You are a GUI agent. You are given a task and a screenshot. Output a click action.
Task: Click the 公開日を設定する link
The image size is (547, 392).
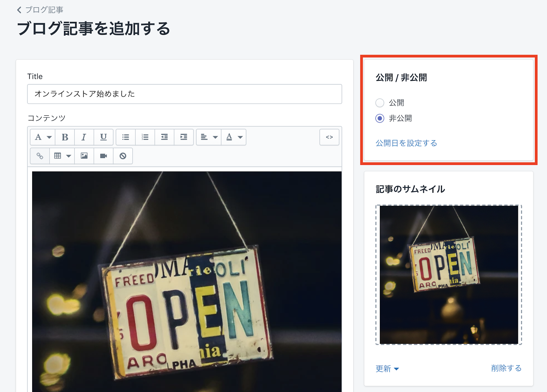406,143
